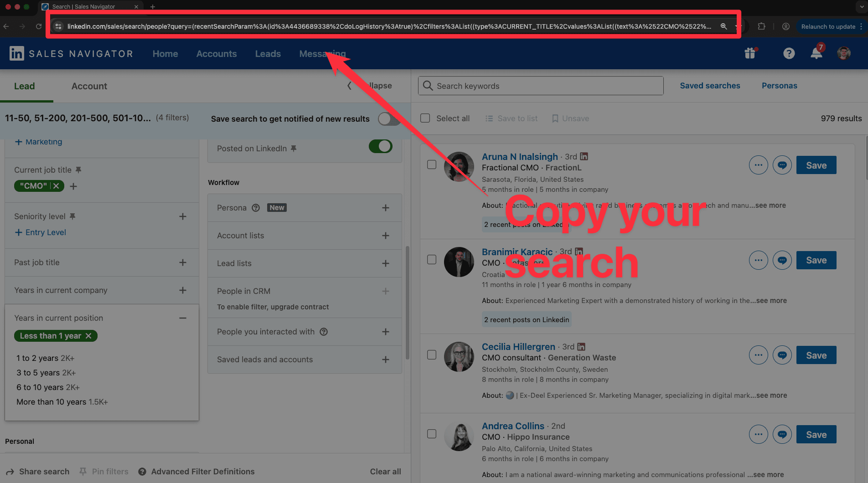
Task: Check the Select all checkbox
Action: (425, 118)
